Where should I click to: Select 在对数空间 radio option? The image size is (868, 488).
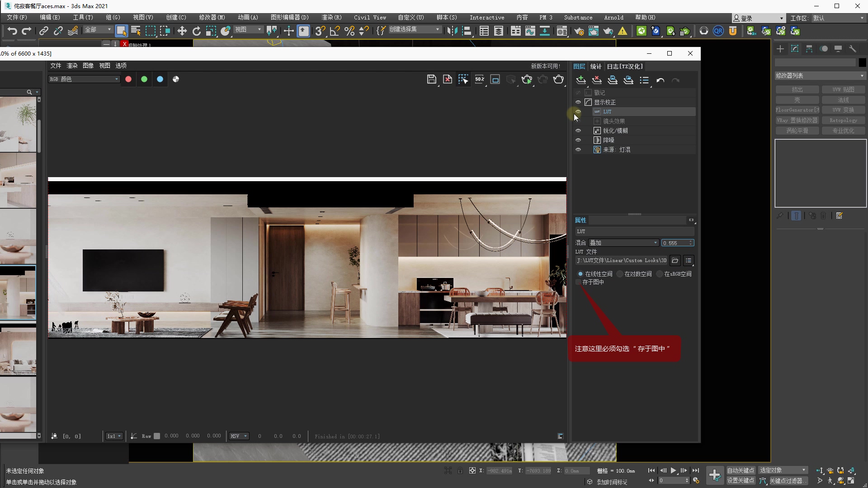pos(620,274)
